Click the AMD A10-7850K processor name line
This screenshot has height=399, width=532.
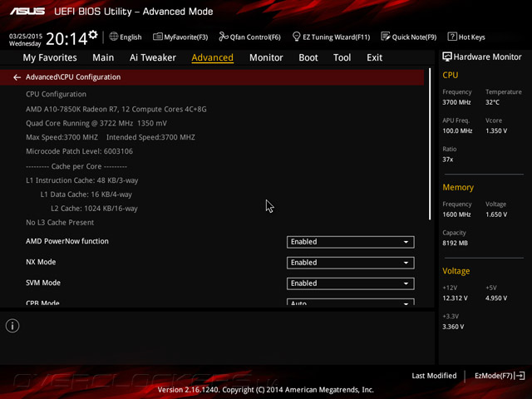point(116,109)
